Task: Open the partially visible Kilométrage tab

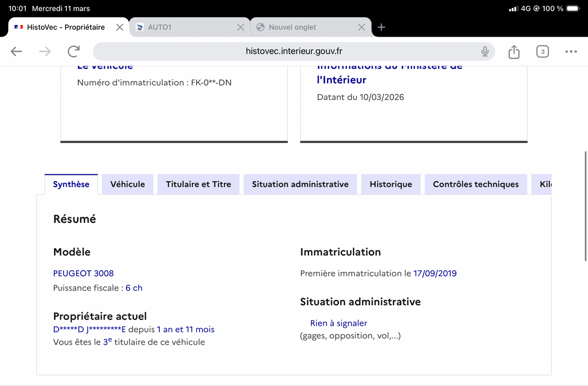Action: (541, 184)
